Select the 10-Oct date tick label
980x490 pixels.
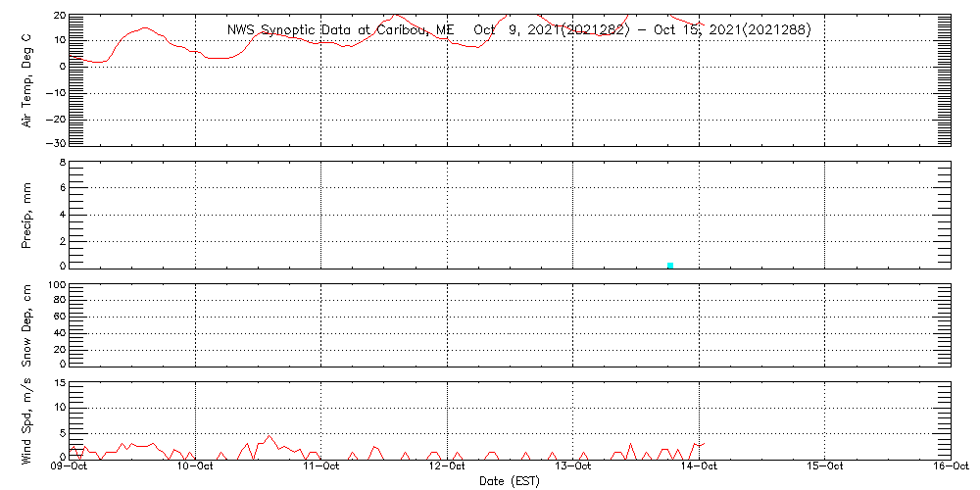[196, 467]
